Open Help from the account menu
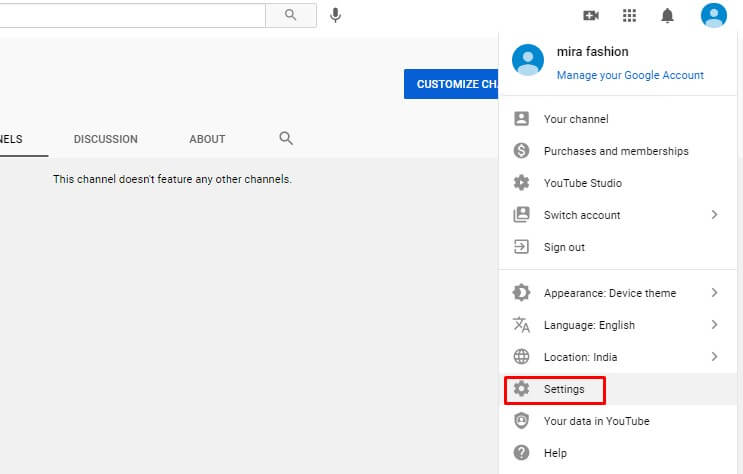The height and width of the screenshot is (474, 743). (x=617, y=453)
